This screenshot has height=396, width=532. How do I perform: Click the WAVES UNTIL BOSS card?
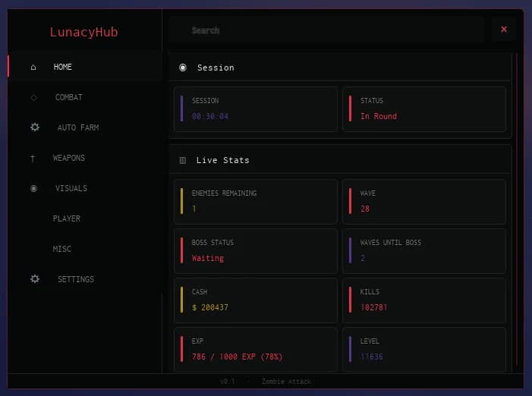[424, 251]
